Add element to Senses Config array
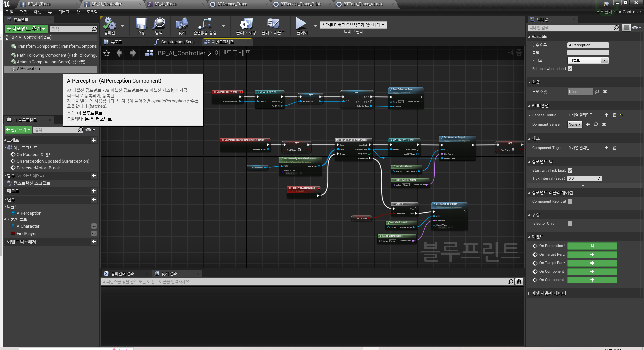 [606, 115]
